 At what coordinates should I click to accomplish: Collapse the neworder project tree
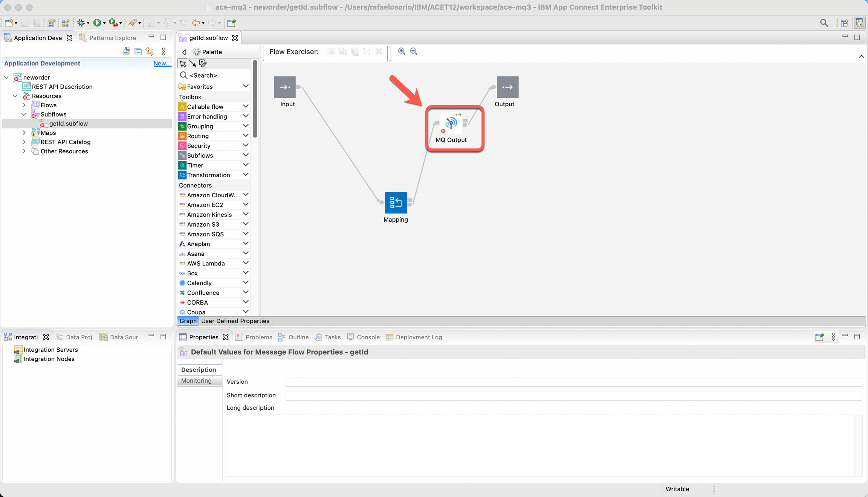coord(6,78)
